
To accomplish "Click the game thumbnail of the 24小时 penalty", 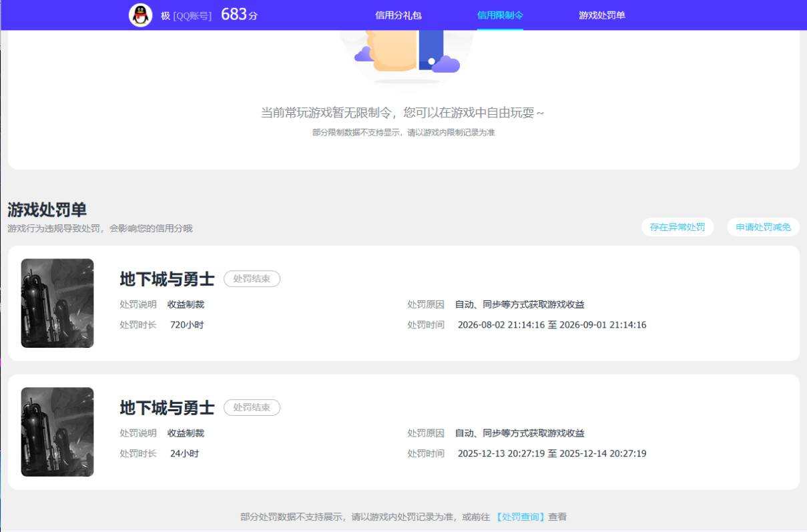I will (x=57, y=432).
